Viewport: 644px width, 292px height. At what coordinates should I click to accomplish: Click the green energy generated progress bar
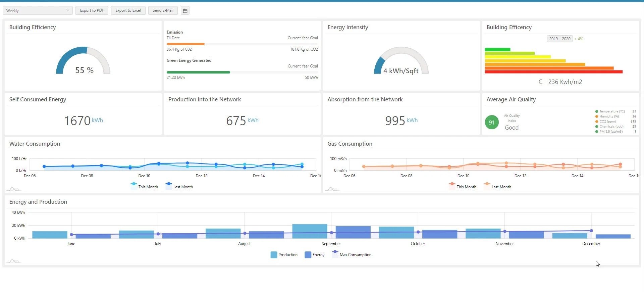[198, 72]
